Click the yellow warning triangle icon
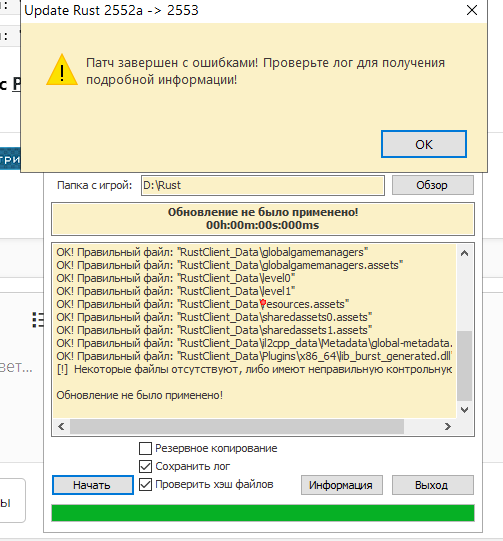Image resolution: width=503 pixels, height=541 pixels. (x=62, y=70)
